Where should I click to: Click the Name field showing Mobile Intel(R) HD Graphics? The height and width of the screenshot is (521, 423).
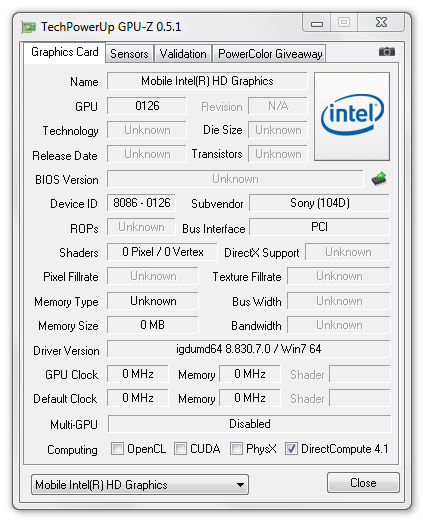pos(207,81)
